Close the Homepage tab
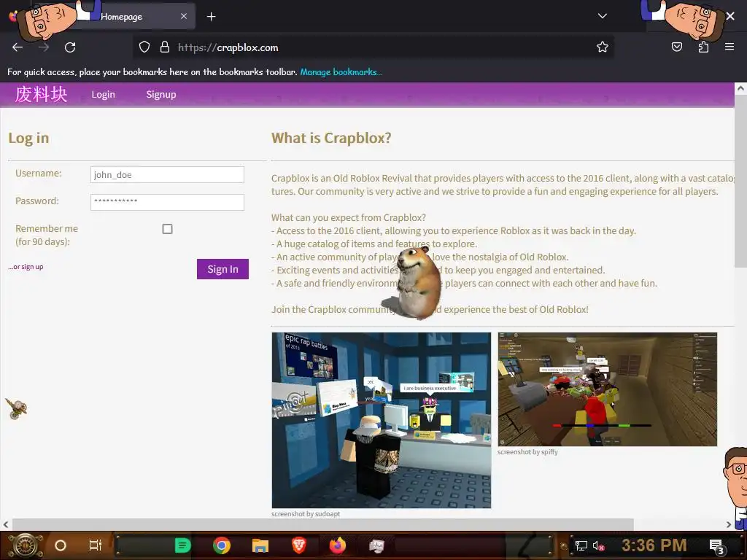Image resolution: width=747 pixels, height=560 pixels. tap(184, 16)
